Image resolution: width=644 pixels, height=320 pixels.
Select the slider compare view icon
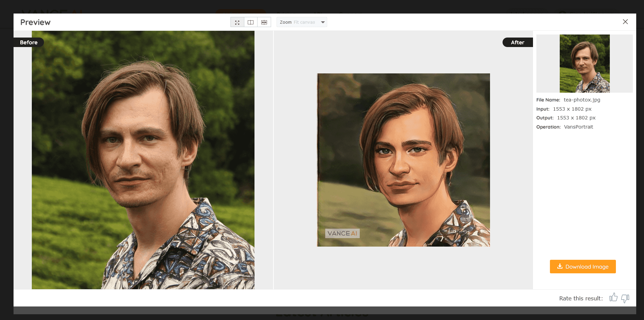click(264, 22)
